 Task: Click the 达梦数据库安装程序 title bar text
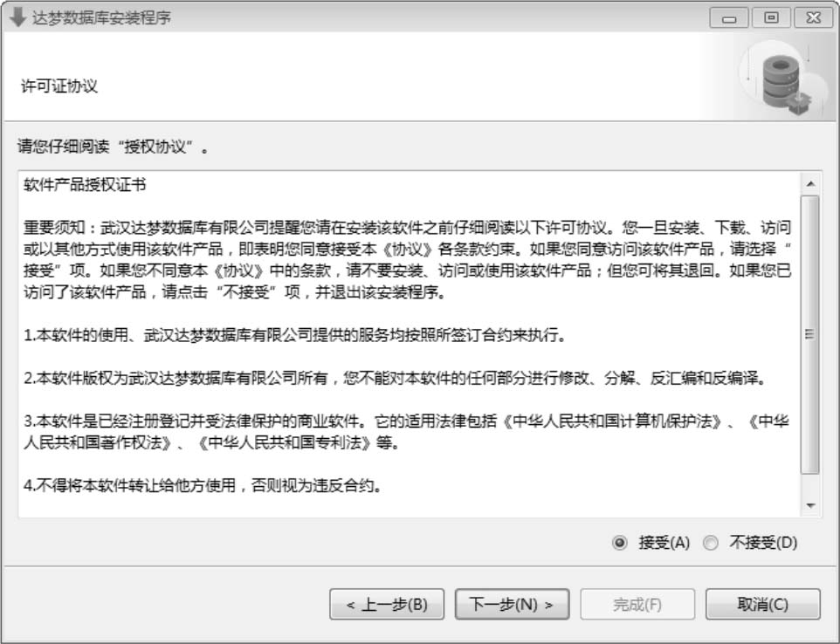point(101,17)
